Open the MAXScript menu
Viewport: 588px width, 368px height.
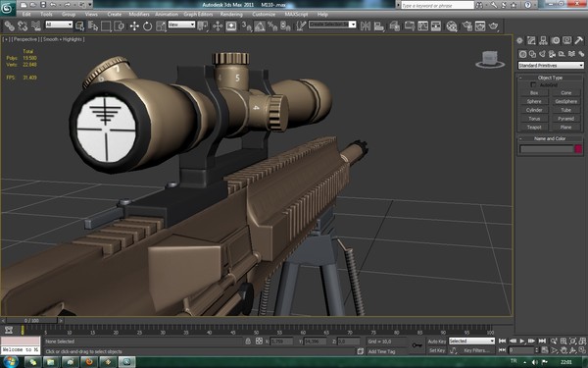click(x=296, y=15)
